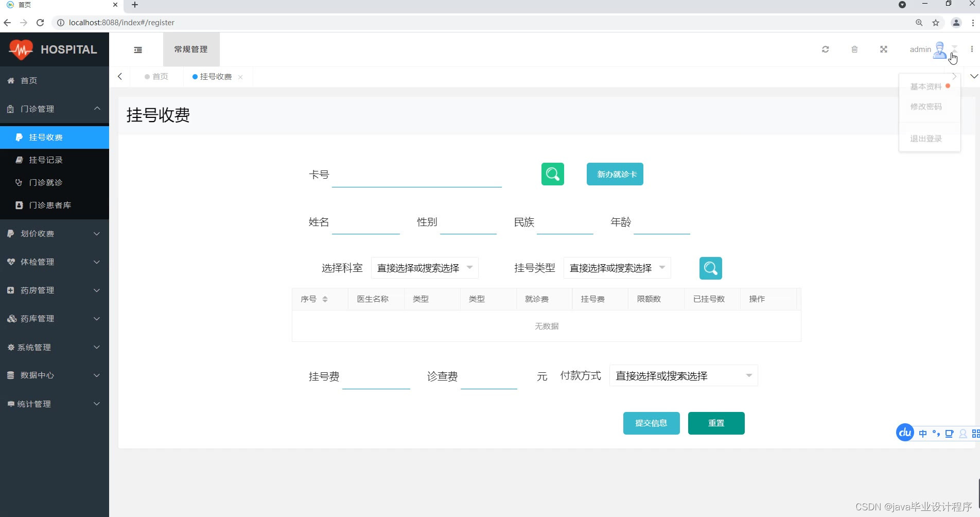This screenshot has width=980, height=517.
Task: Toggle the sidebar collapse icon
Action: coord(138,50)
